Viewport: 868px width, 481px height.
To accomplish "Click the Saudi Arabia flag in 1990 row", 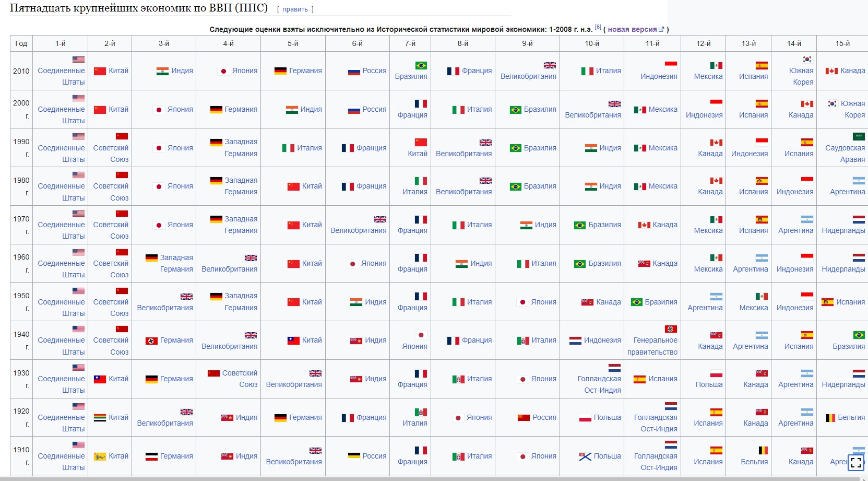I will pyautogui.click(x=859, y=136).
